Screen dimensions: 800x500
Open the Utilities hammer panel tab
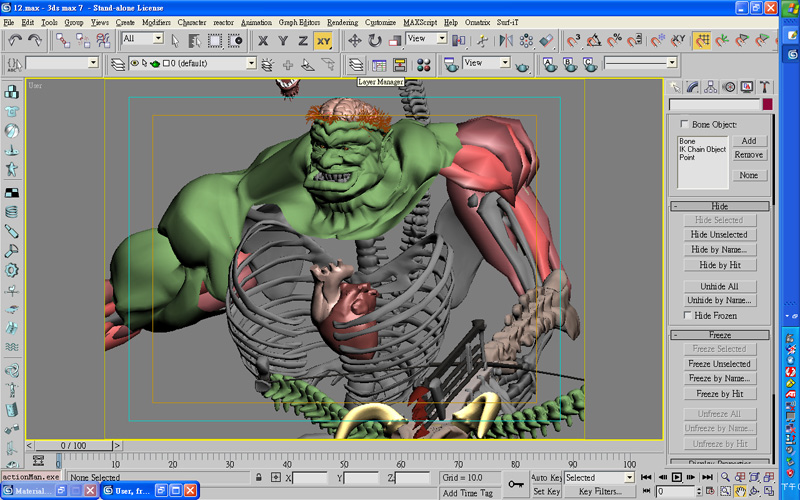(x=764, y=87)
